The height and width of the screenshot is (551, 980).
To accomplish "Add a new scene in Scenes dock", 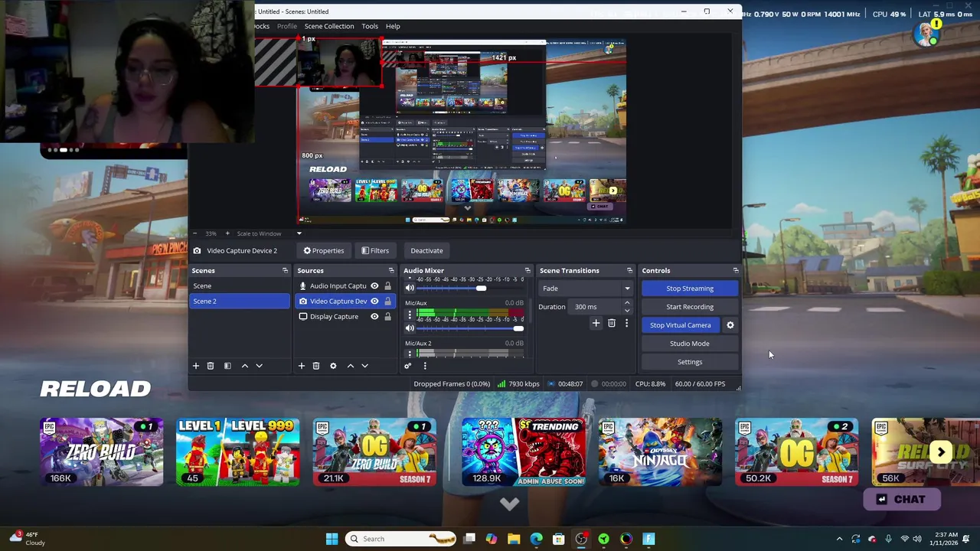I will 195,366.
